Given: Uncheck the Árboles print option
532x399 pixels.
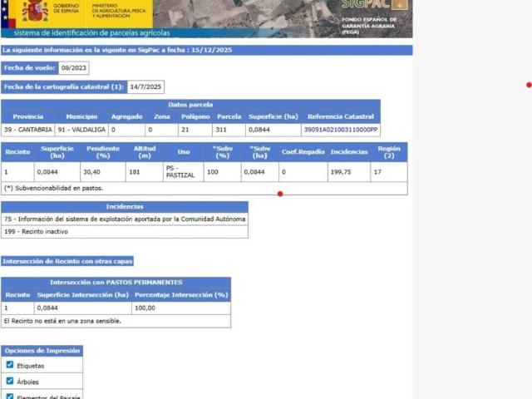Looking at the screenshot, I should tap(10, 381).
